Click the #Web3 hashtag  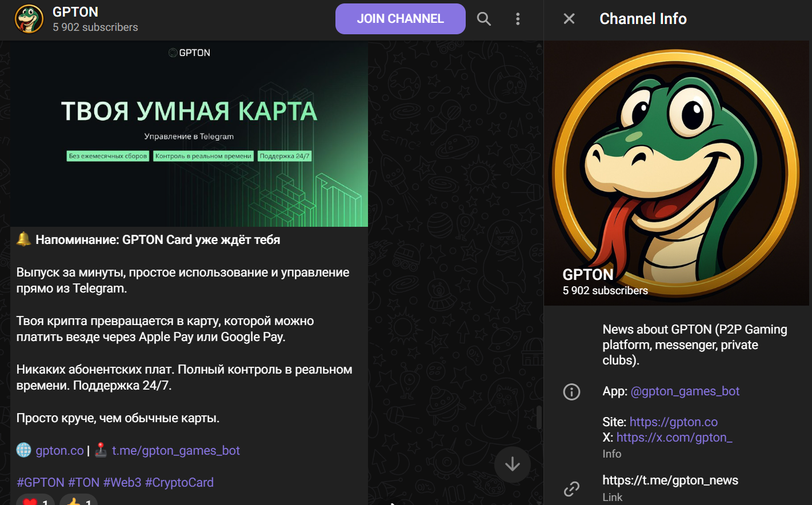tap(122, 483)
